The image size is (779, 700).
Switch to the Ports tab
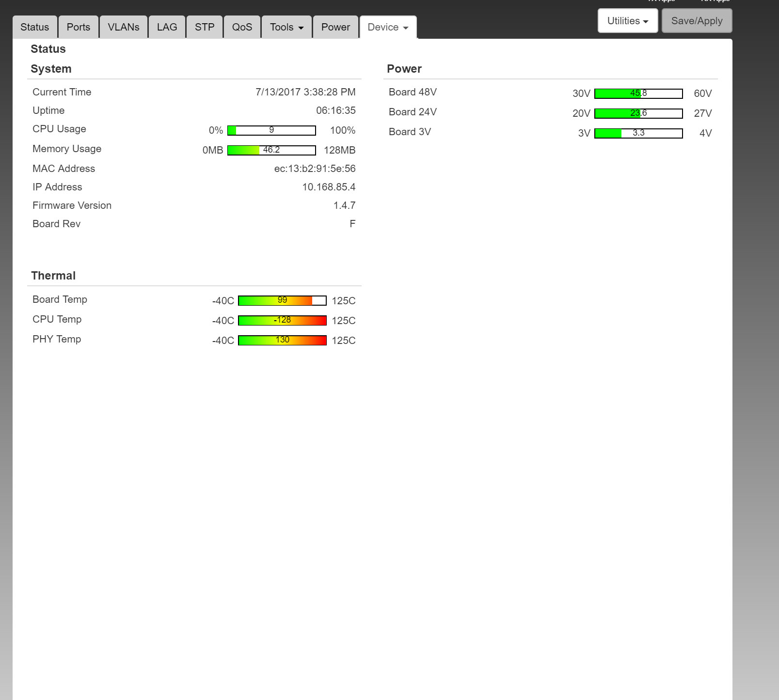78,27
